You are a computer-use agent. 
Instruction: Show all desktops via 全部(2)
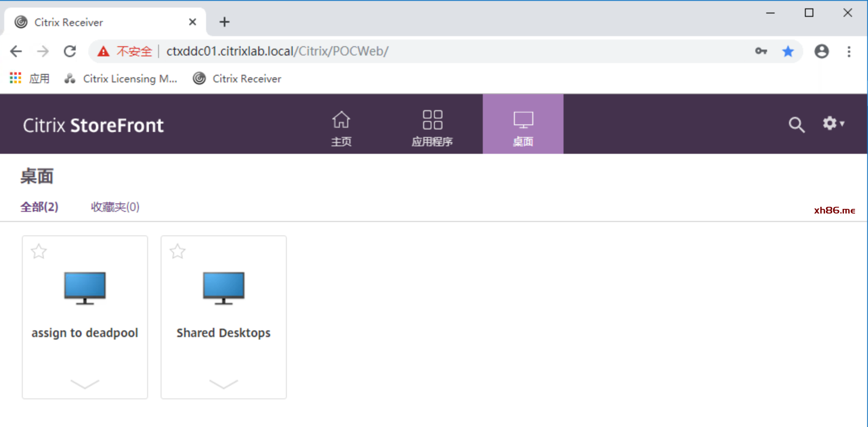click(40, 207)
